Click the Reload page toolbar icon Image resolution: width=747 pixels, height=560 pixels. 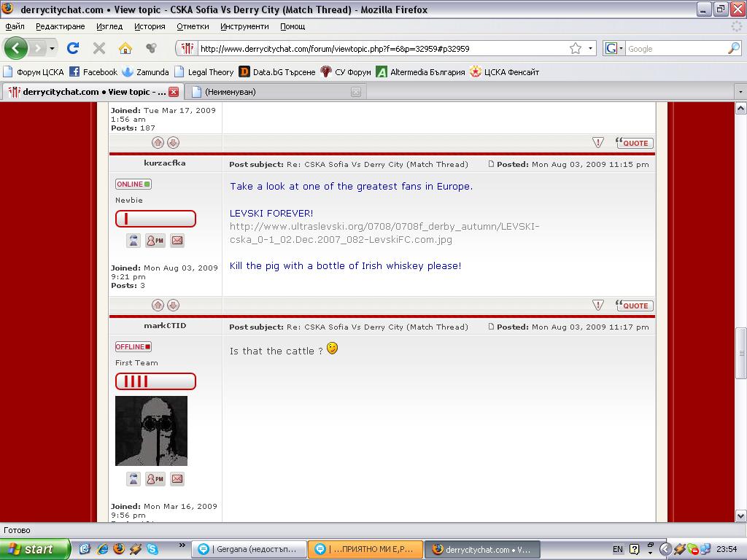point(73,49)
